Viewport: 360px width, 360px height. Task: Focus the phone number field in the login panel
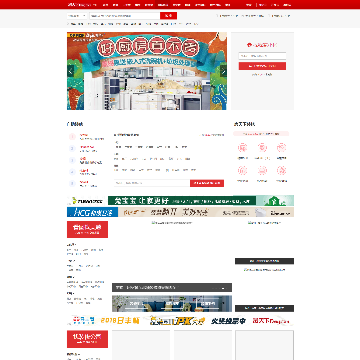tap(262, 56)
